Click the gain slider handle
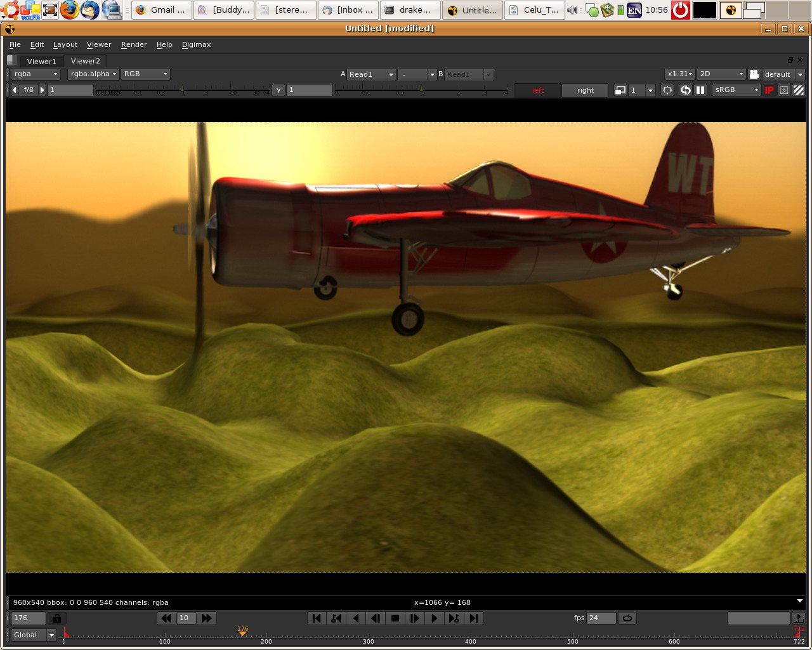 (183, 90)
